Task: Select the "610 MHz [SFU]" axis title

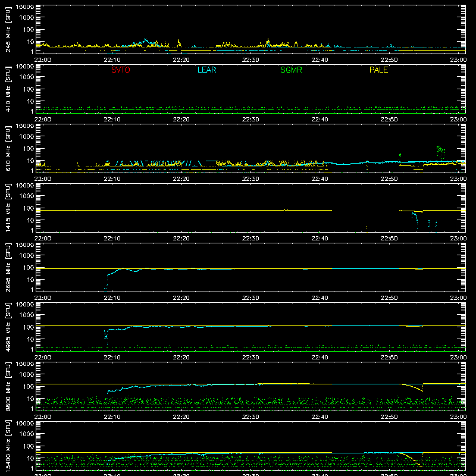Action: coord(8,149)
